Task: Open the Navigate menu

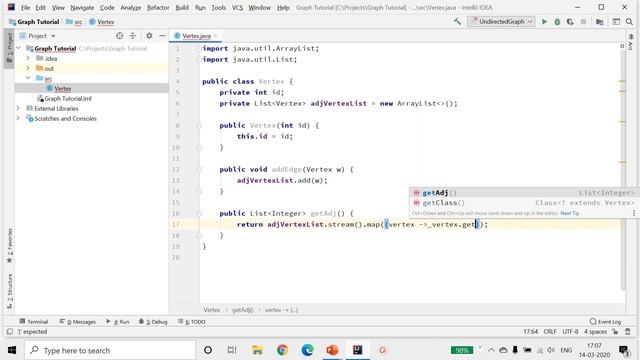Action: tap(82, 7)
